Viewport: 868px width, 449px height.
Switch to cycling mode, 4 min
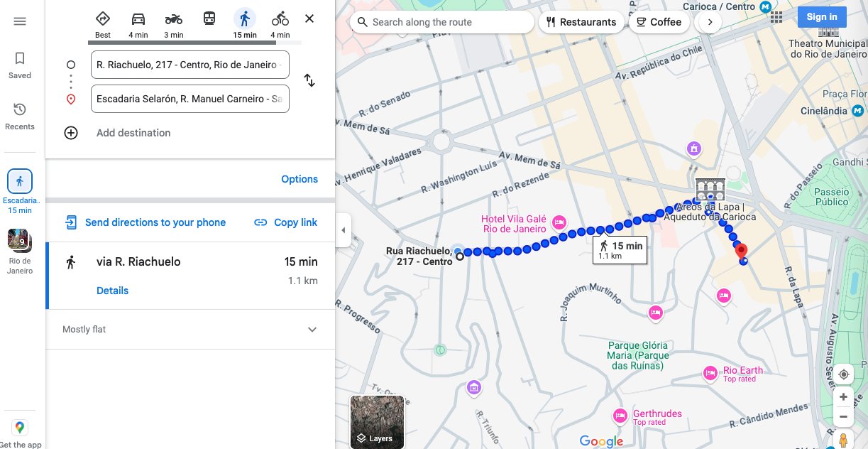(x=280, y=24)
